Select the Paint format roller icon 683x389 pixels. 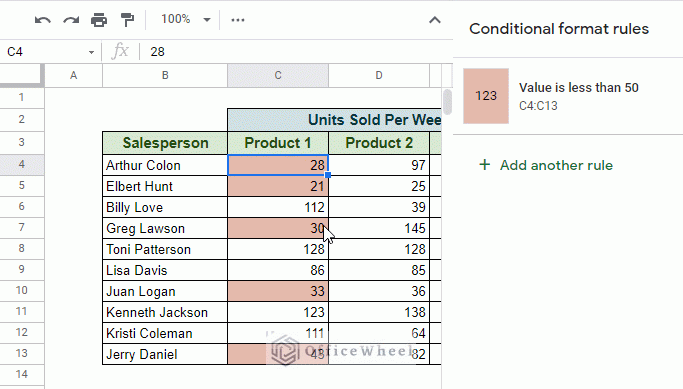127,20
